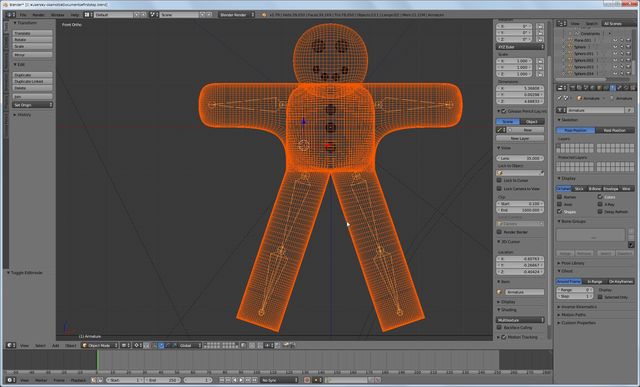Screen dimensions: 640x387
Task: Switch to the Bone properties tab icon
Action: click(619, 88)
